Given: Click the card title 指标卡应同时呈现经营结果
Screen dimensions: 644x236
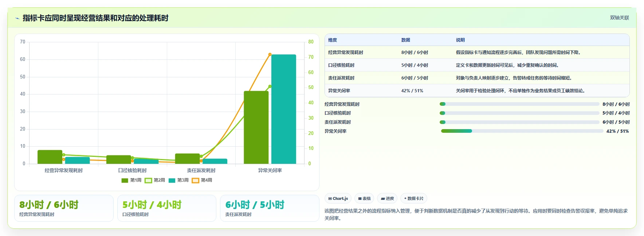Looking at the screenshot, I should pos(95,18).
